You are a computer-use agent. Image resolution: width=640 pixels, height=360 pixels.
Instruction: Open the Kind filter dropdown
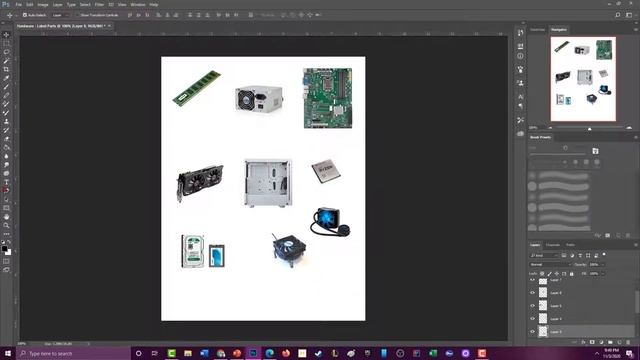pyautogui.click(x=543, y=255)
